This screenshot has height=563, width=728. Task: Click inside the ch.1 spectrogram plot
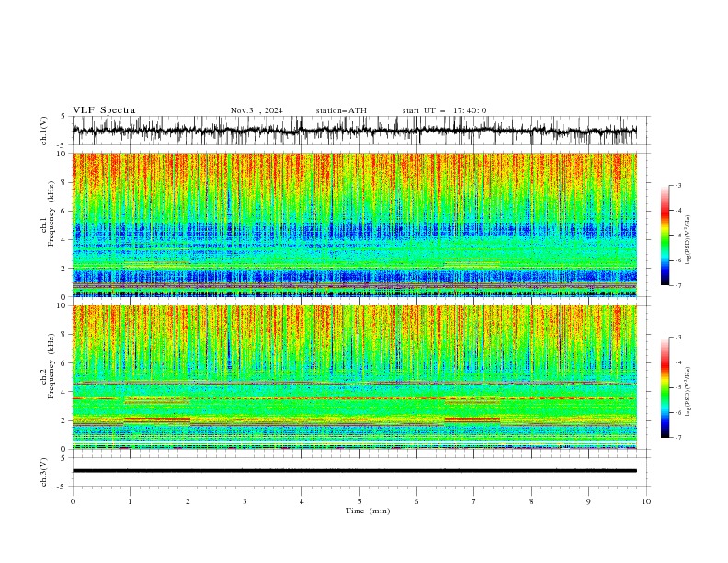(x=354, y=224)
